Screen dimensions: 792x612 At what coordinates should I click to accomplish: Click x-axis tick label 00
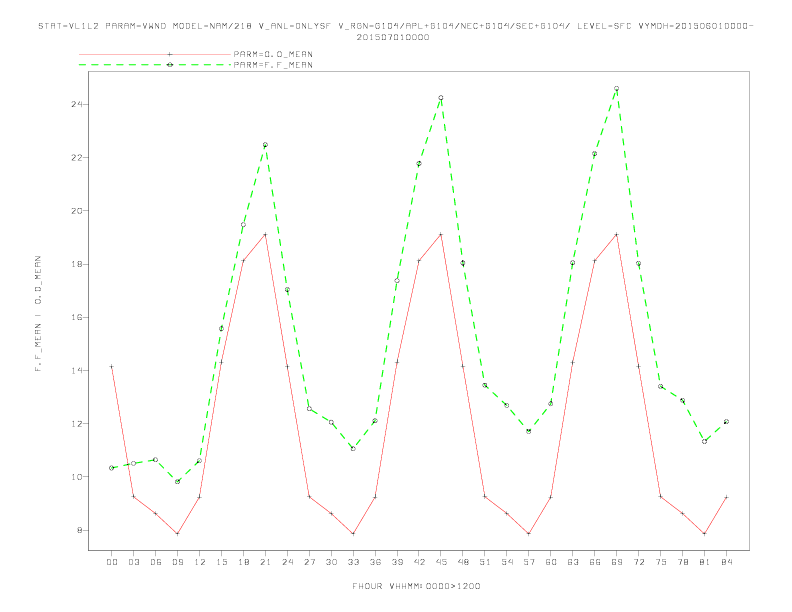(x=112, y=562)
